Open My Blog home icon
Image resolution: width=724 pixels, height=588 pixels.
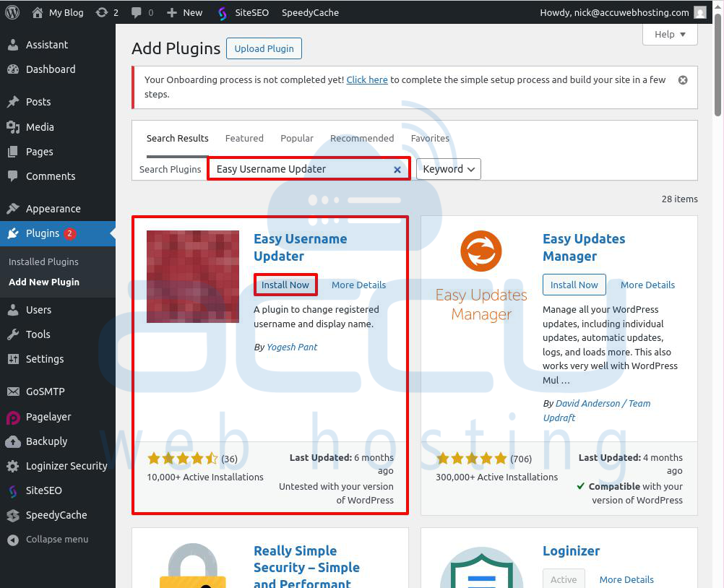pos(38,12)
